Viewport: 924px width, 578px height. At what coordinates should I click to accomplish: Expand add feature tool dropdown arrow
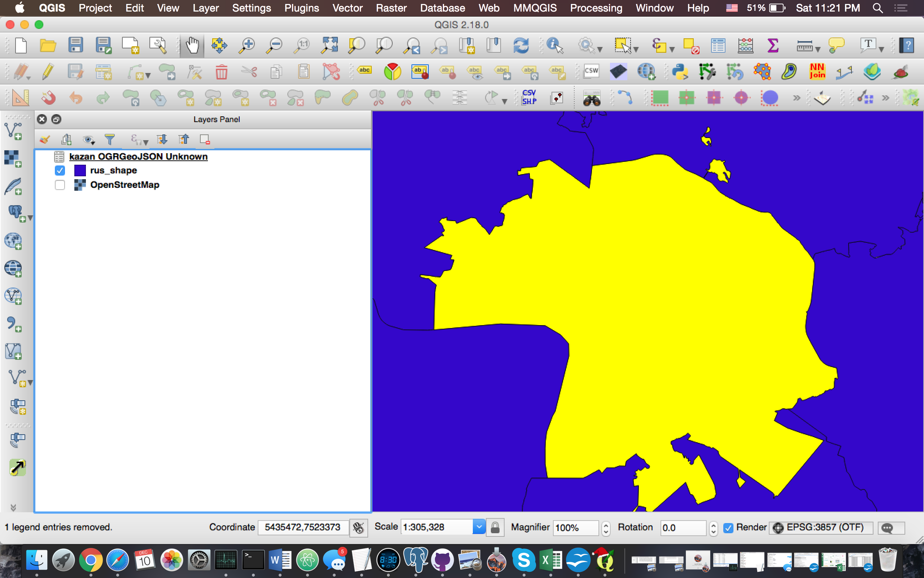pyautogui.click(x=148, y=76)
